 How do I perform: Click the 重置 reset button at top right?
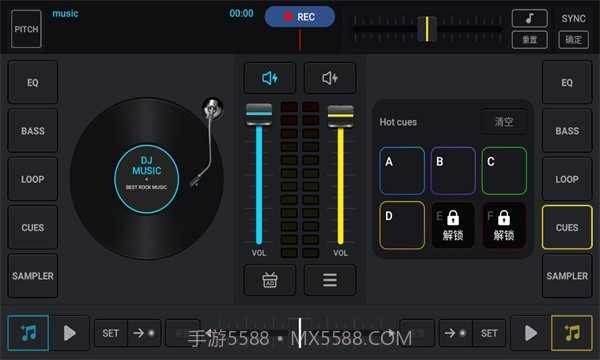(530, 39)
